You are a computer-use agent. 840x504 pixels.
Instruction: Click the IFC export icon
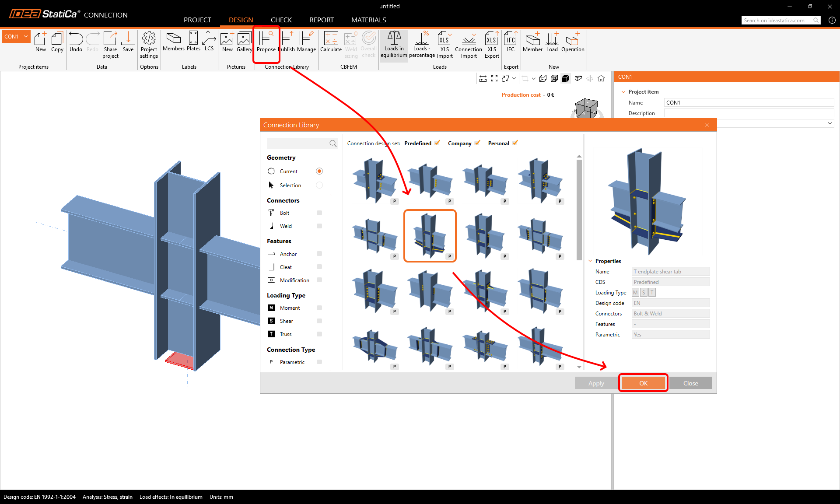[511, 42]
